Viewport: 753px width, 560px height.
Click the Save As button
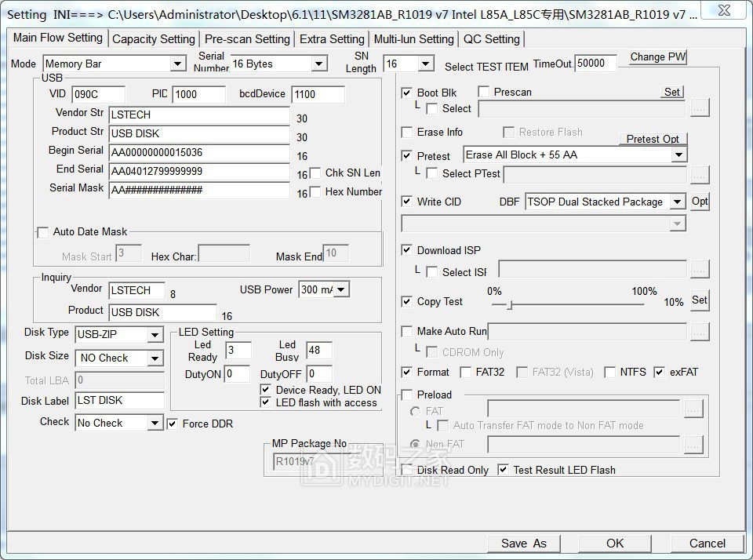[524, 543]
